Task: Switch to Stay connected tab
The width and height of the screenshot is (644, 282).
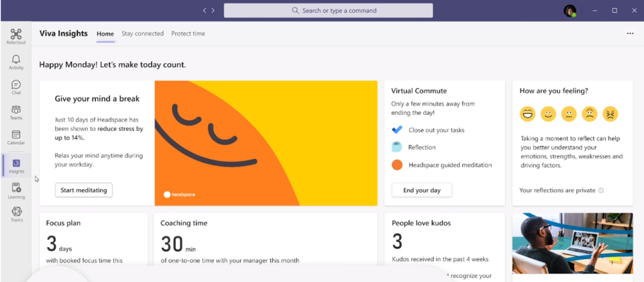Action: coord(142,34)
